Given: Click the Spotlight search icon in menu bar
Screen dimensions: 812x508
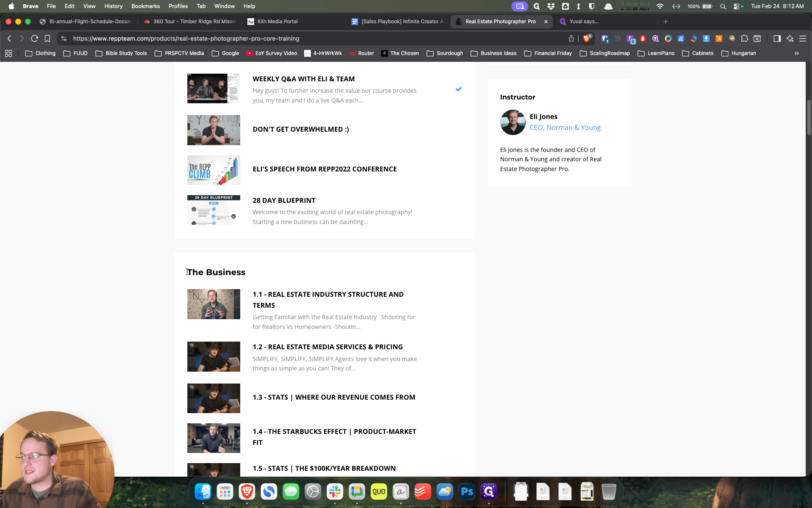Looking at the screenshot, I should pyautogui.click(x=723, y=6).
